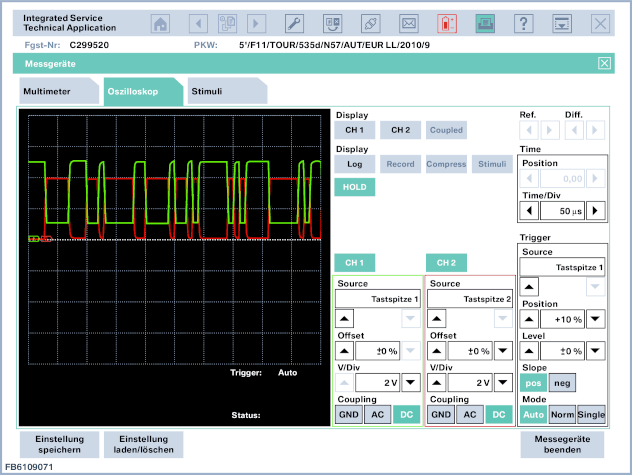Lower Trigger Level with down arrow
Viewport: 632px width, 475px height.
pos(595,351)
